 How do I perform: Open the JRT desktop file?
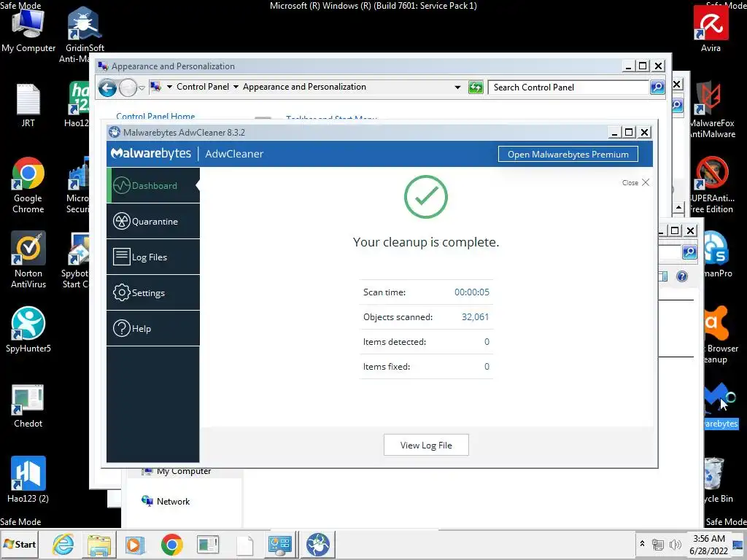click(28, 105)
